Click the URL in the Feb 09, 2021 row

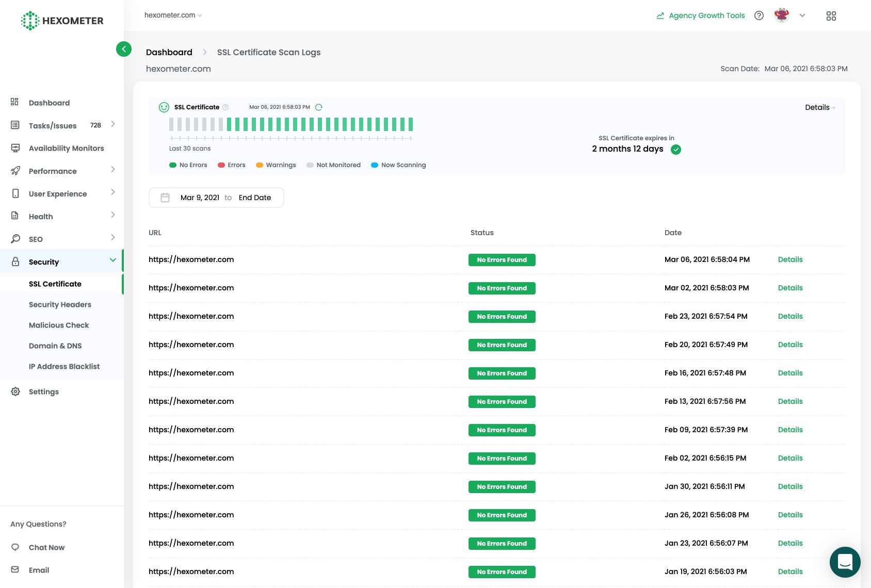point(191,430)
